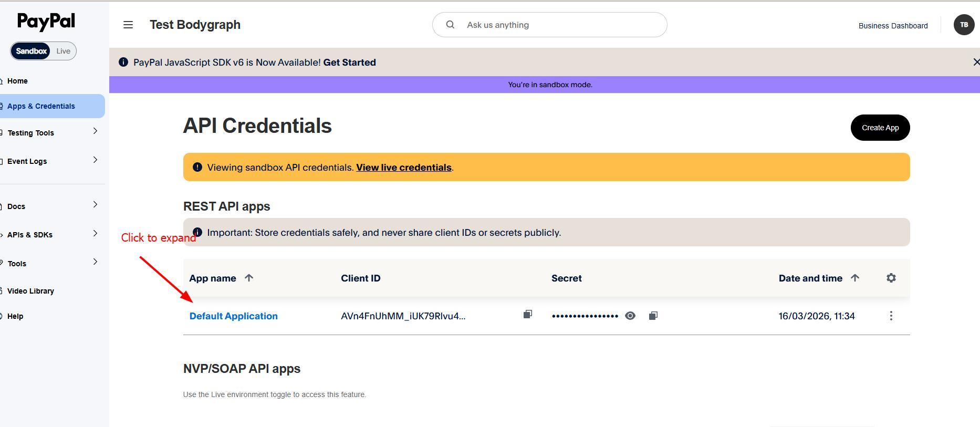Screen dimensions: 980x427
Task: Open the View live credentials link
Action: [403, 168]
